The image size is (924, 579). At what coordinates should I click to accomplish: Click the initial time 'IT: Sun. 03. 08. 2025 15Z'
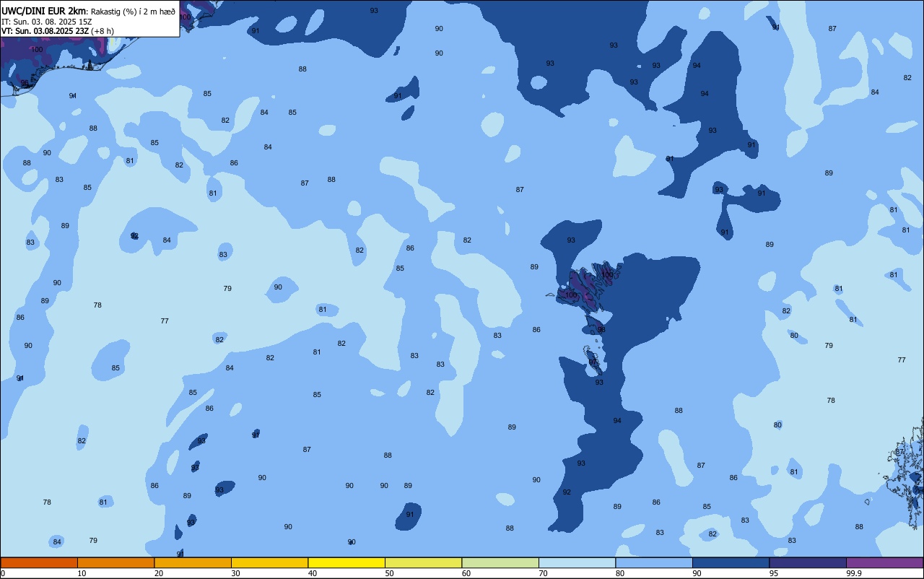pos(48,21)
